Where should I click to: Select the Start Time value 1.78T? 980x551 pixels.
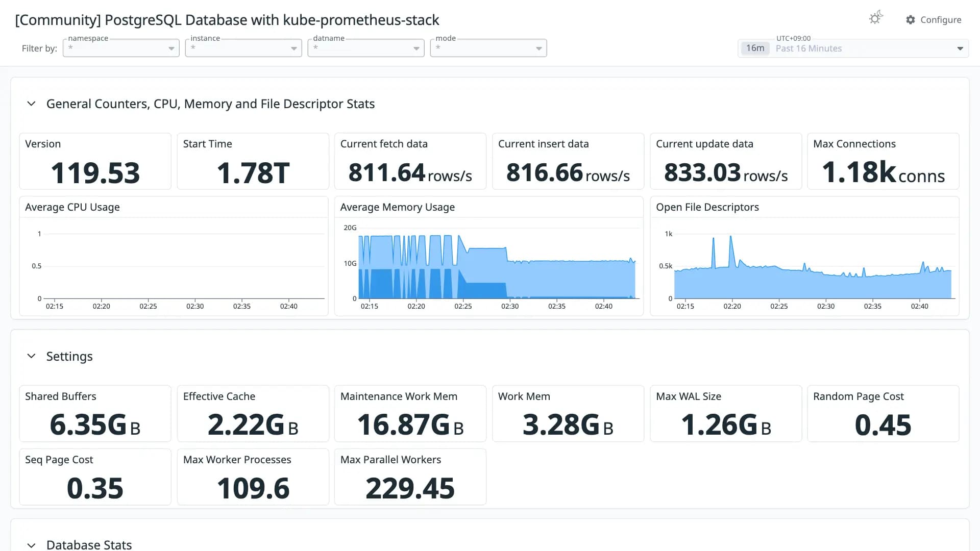[x=253, y=172]
